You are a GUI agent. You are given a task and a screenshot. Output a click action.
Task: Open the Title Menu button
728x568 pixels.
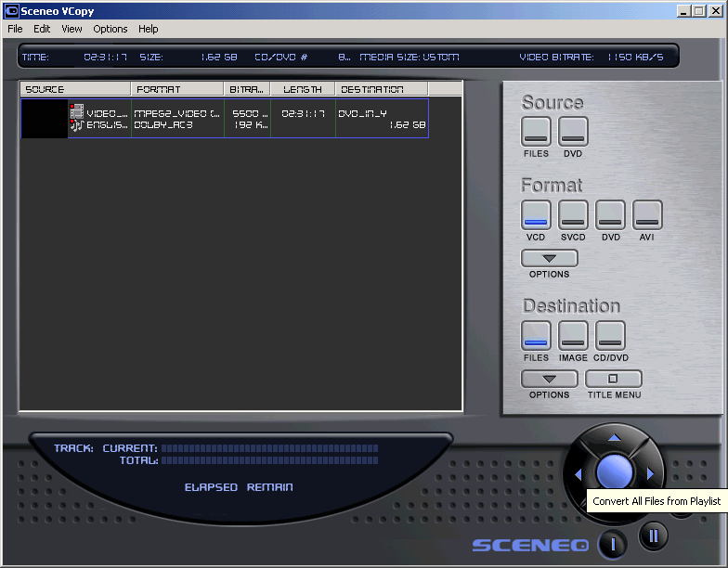click(614, 379)
